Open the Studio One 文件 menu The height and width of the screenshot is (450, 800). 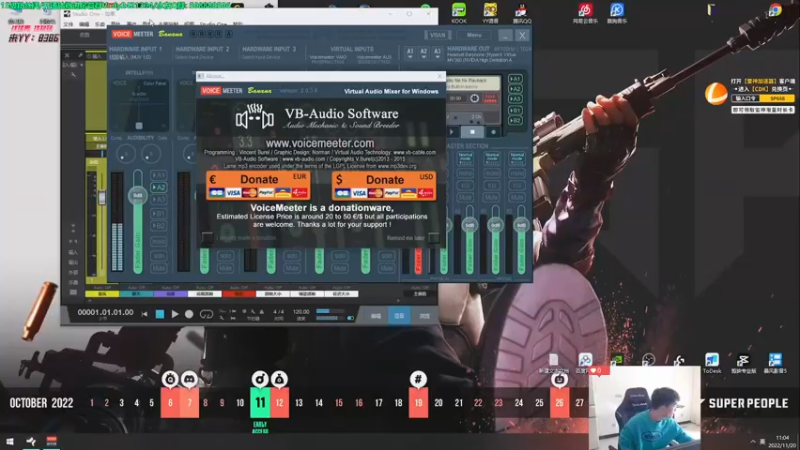(x=68, y=24)
